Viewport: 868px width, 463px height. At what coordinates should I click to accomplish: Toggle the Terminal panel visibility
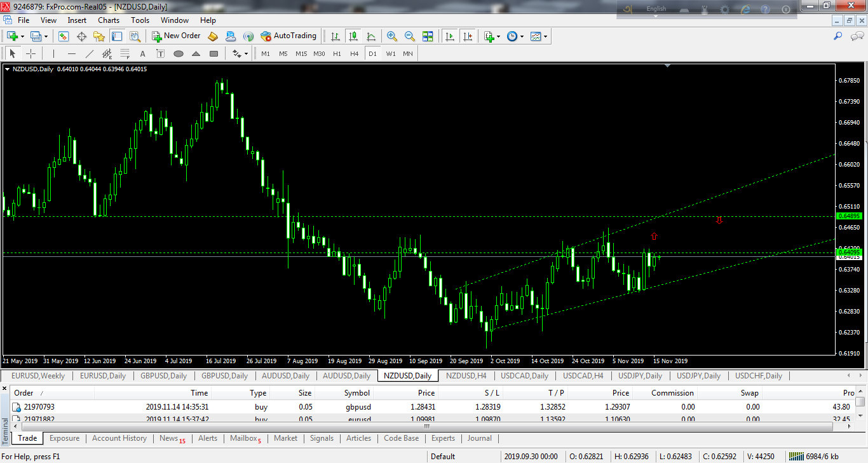pos(117,36)
